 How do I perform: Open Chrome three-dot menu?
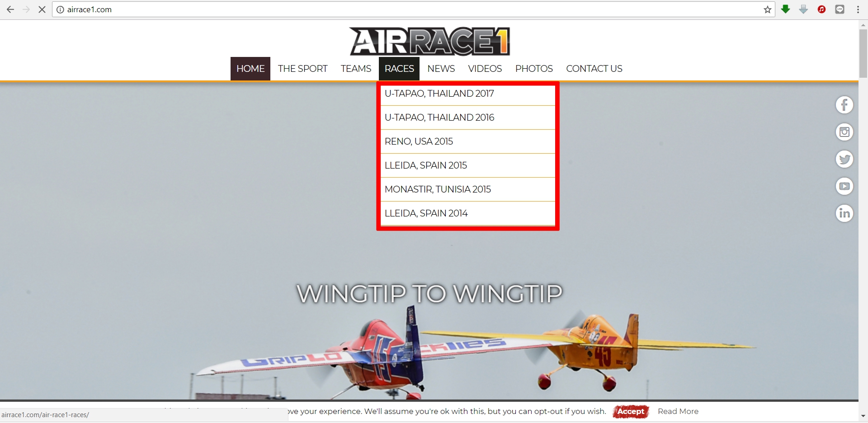(858, 9)
